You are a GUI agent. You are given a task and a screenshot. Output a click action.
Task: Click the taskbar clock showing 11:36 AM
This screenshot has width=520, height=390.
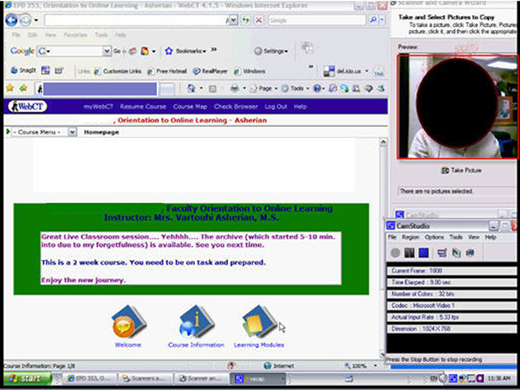(499, 378)
